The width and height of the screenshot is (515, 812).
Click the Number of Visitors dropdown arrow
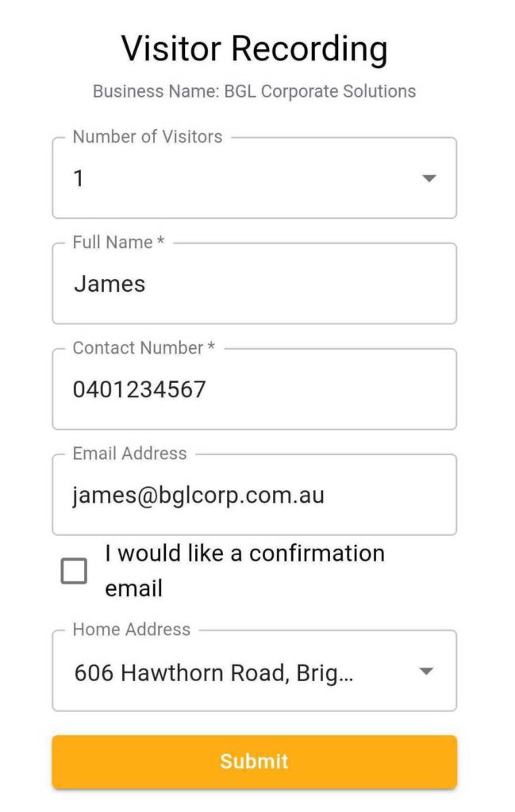(x=429, y=178)
